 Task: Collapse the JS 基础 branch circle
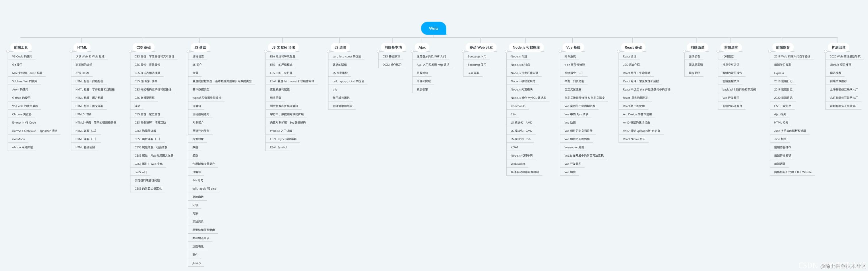click(x=188, y=51)
